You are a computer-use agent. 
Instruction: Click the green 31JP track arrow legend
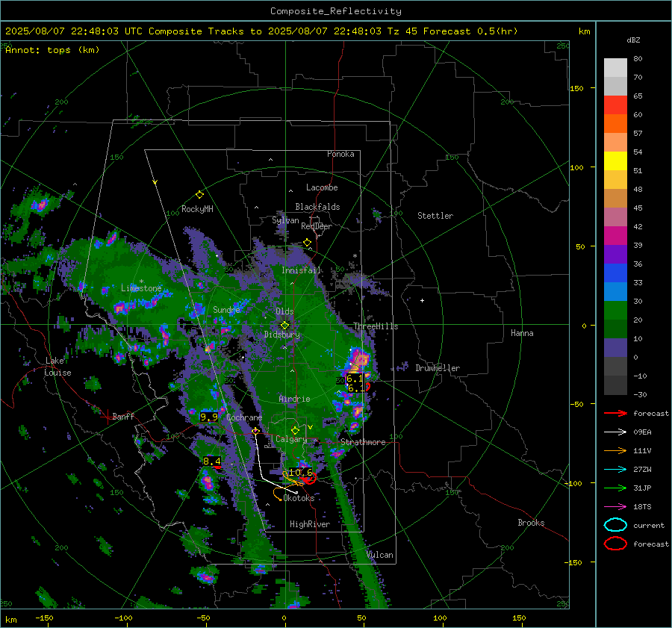tap(615, 488)
